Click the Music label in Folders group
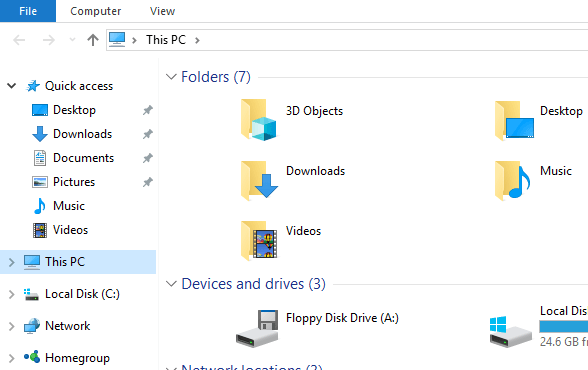The height and width of the screenshot is (370, 588). click(x=556, y=171)
